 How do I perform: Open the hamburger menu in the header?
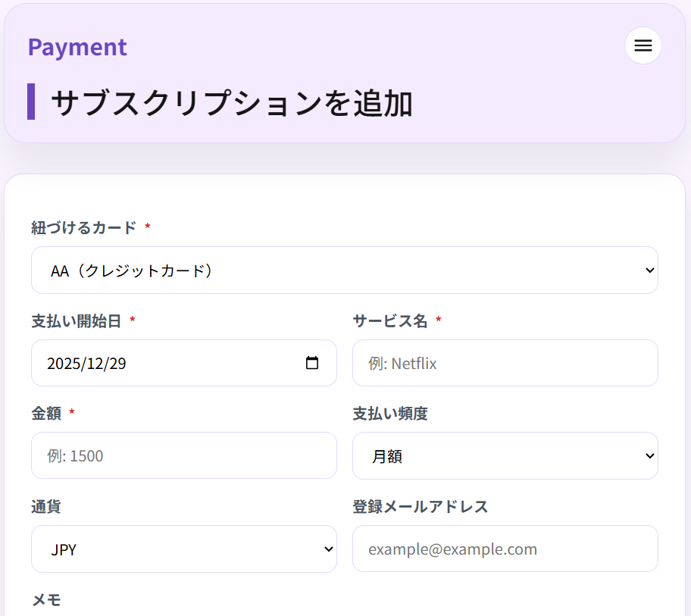[x=643, y=45]
